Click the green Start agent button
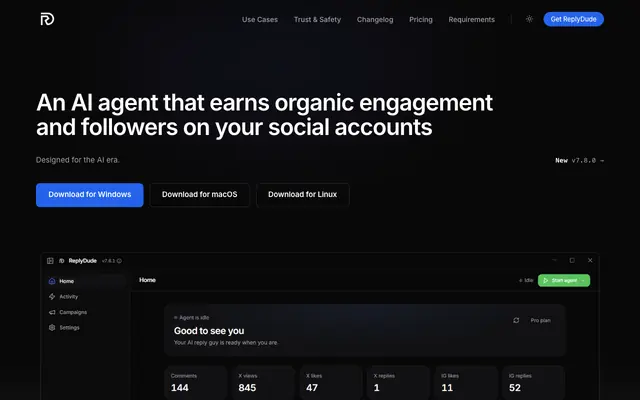 [564, 280]
